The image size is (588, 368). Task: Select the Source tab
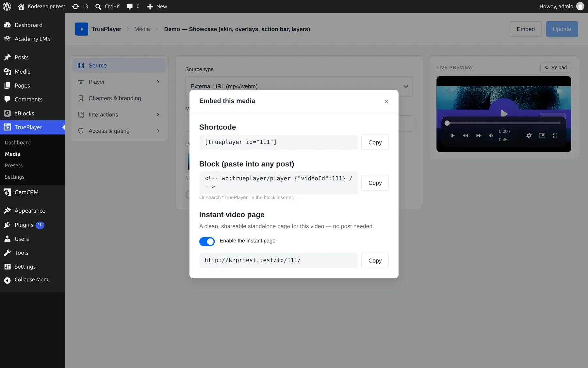pyautogui.click(x=119, y=65)
